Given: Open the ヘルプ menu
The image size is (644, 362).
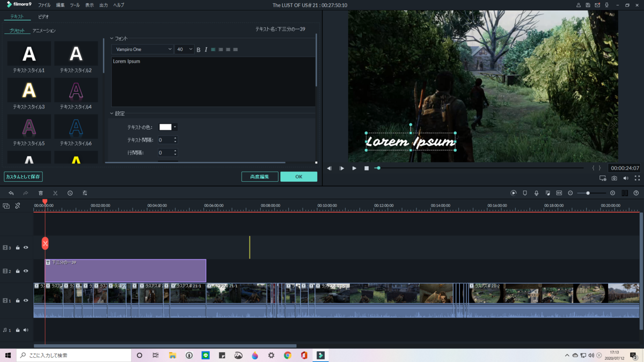Looking at the screenshot, I should click(119, 5).
